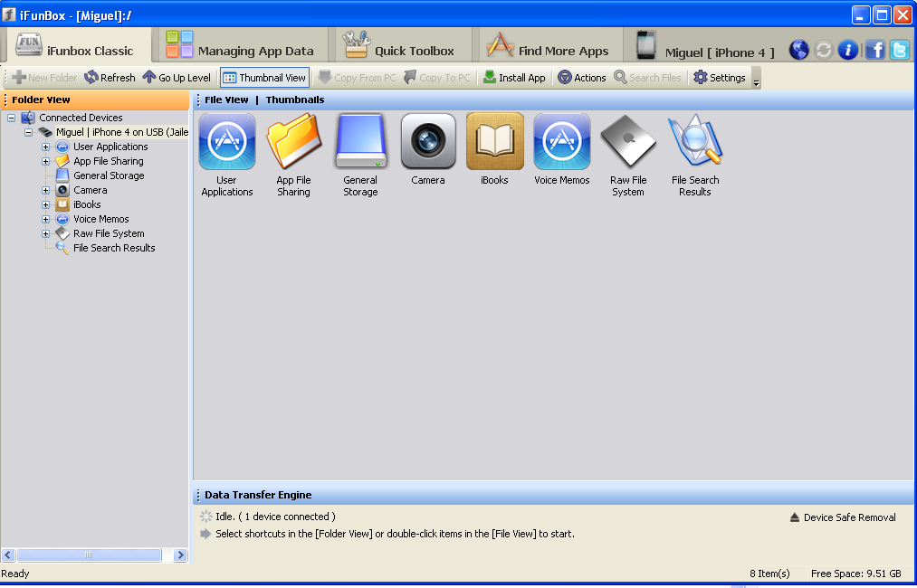Select Connected Devices in the tree
917x588 pixels.
tap(81, 119)
